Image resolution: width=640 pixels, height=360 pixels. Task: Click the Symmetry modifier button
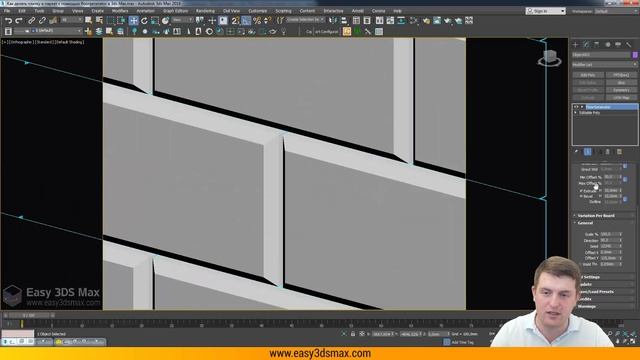tap(621, 90)
